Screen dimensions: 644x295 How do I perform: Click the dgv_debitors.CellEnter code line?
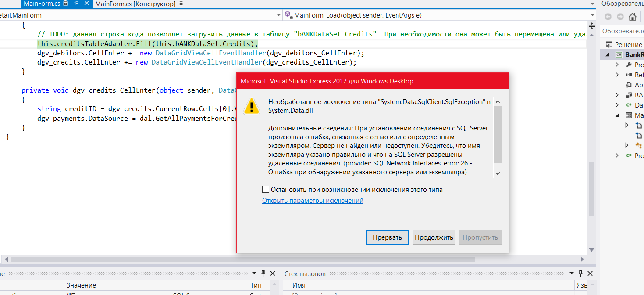click(201, 53)
